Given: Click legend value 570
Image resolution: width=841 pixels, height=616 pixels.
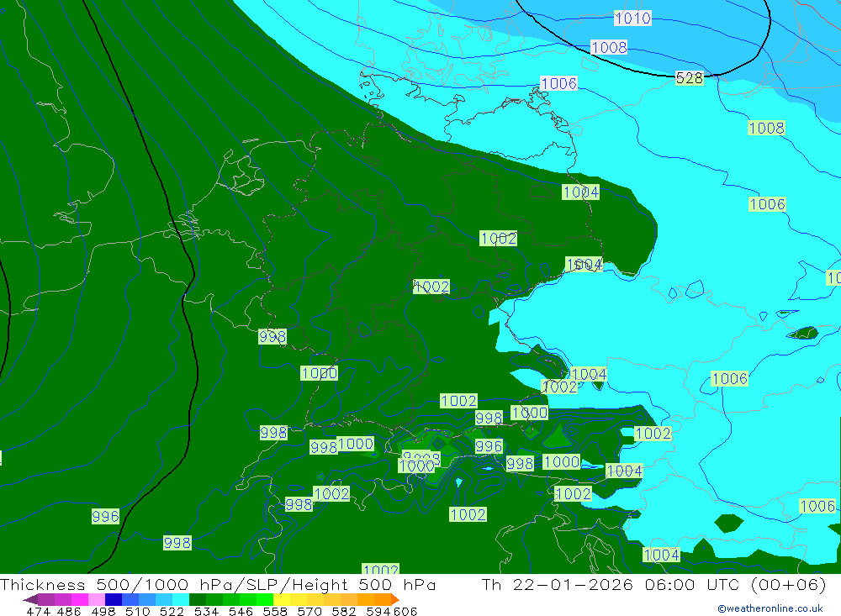Looking at the screenshot, I should click(x=309, y=611).
